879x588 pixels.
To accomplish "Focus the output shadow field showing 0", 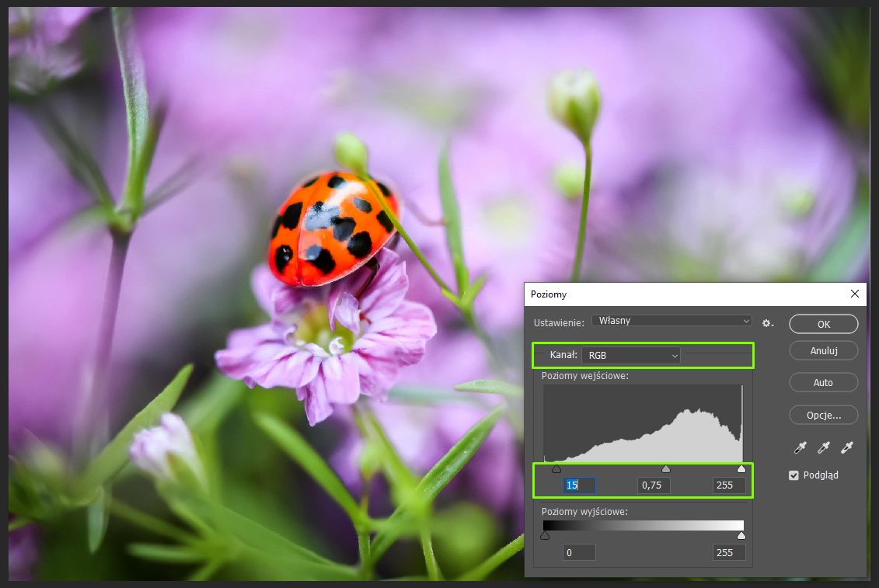I will pyautogui.click(x=579, y=553).
